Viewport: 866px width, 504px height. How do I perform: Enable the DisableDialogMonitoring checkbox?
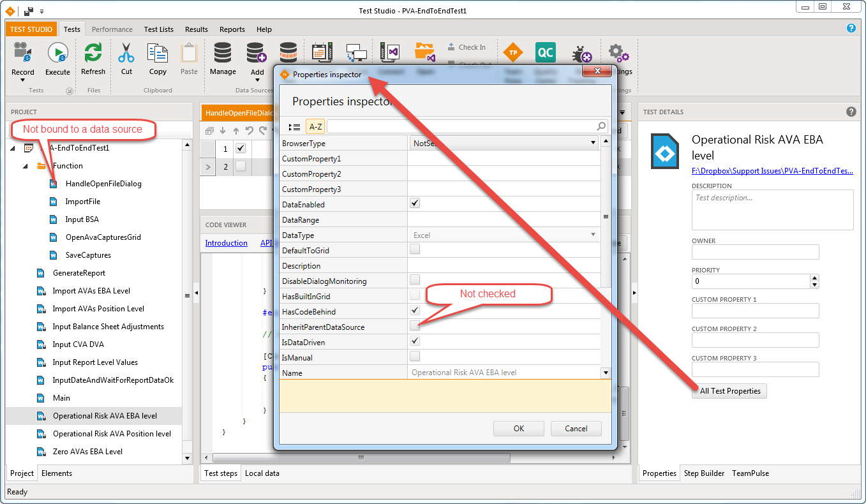[x=415, y=280]
